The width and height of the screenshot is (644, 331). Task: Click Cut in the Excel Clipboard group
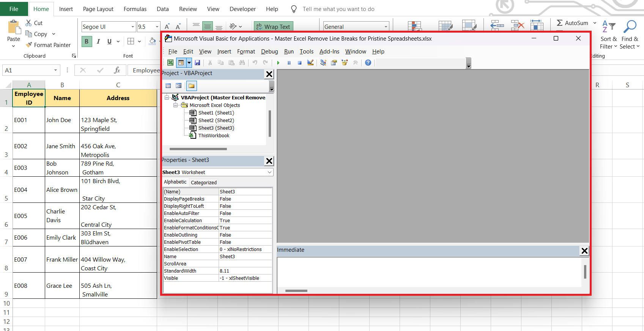click(34, 23)
